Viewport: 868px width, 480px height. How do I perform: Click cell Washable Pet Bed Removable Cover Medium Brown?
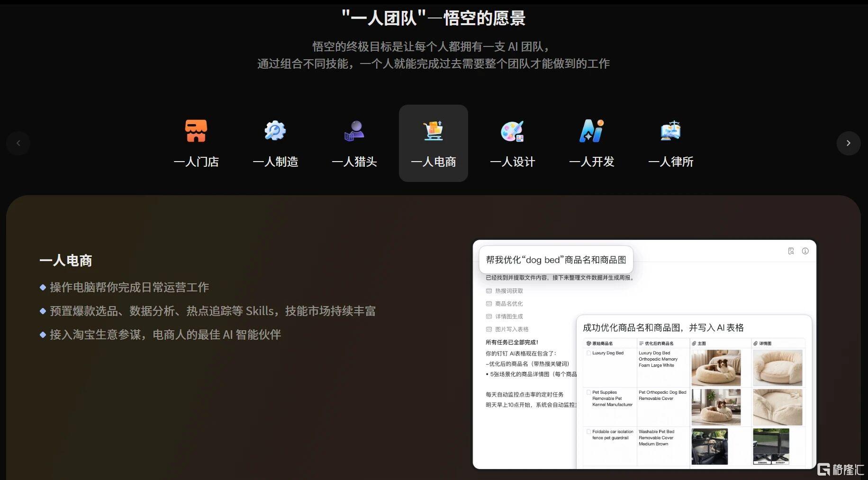tap(656, 438)
